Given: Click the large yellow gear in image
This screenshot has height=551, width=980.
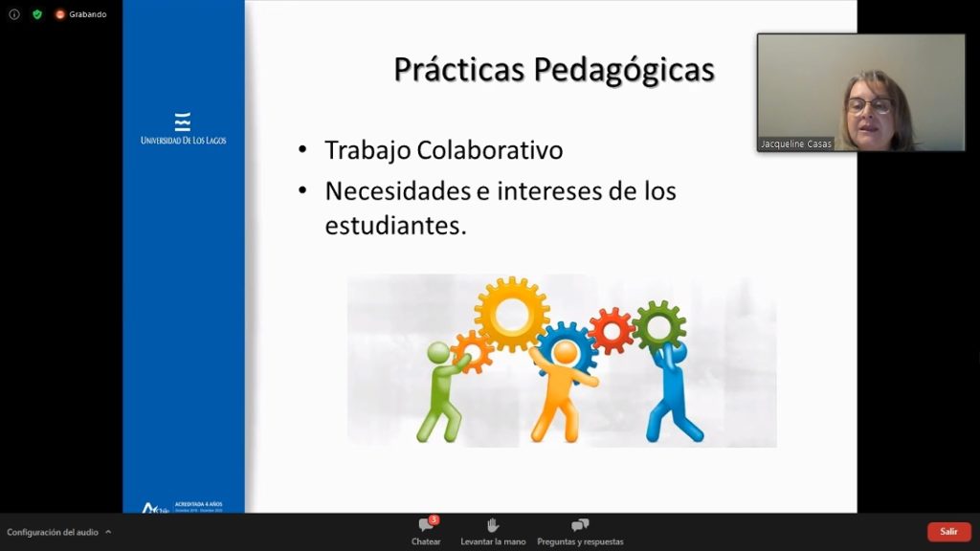Looking at the screenshot, I should coord(512,313).
